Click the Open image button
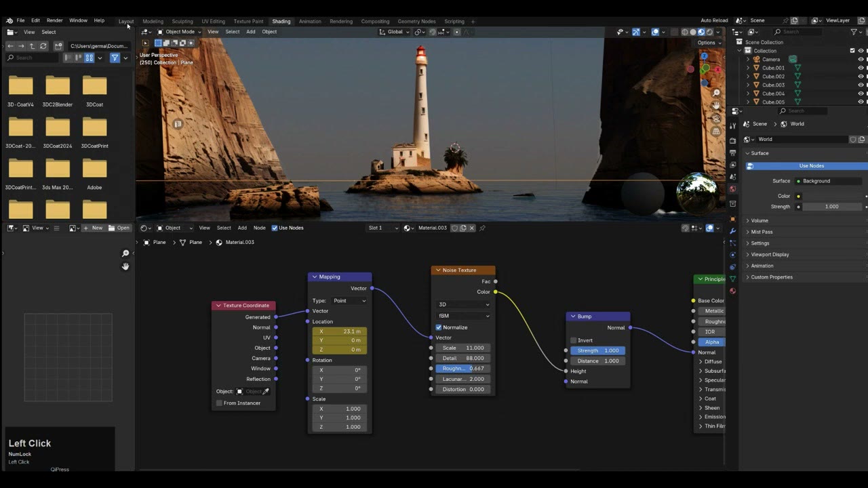Image resolution: width=868 pixels, height=488 pixels. click(119, 228)
